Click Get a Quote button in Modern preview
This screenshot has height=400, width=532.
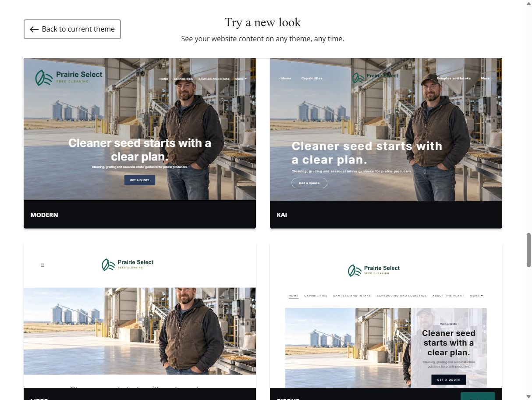pyautogui.click(x=140, y=180)
